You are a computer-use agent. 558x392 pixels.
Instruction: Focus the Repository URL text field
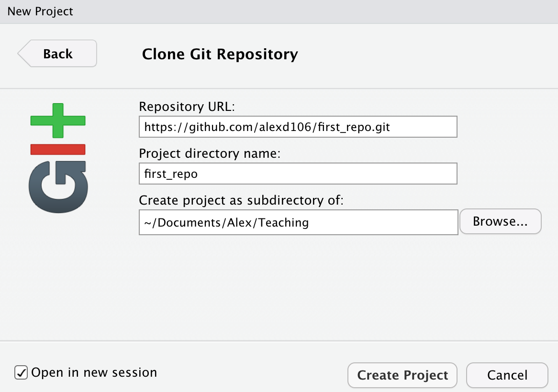298,127
